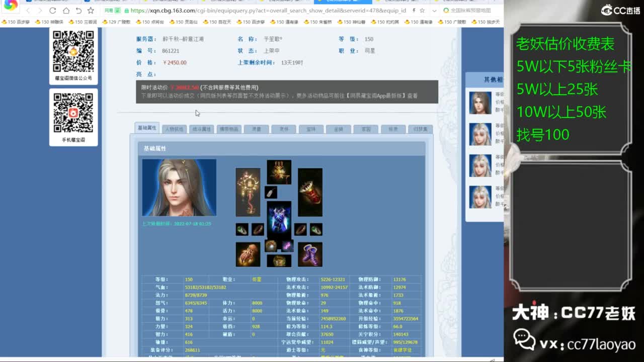Click the equipment score value 268611
The image size is (644, 362).
pyautogui.click(x=192, y=350)
